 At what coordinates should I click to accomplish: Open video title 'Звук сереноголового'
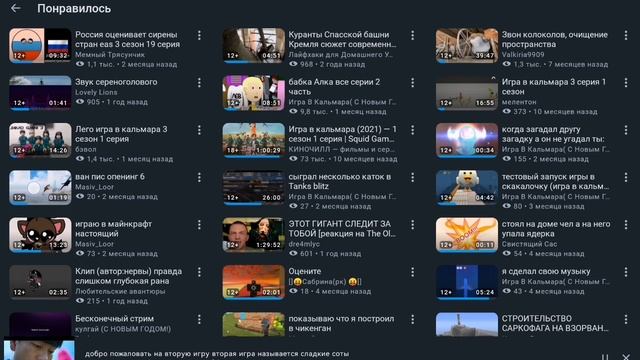pyautogui.click(x=116, y=82)
